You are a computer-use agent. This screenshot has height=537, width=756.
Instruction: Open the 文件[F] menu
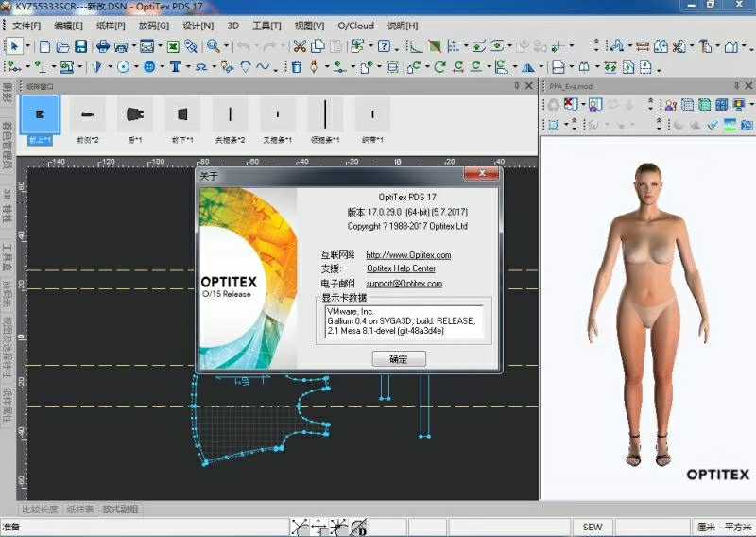tap(26, 26)
